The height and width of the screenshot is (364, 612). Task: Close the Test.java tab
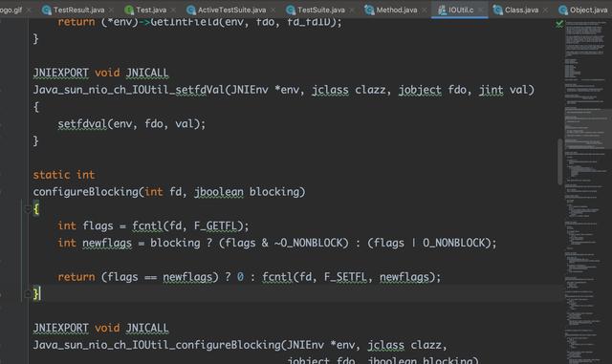click(173, 11)
